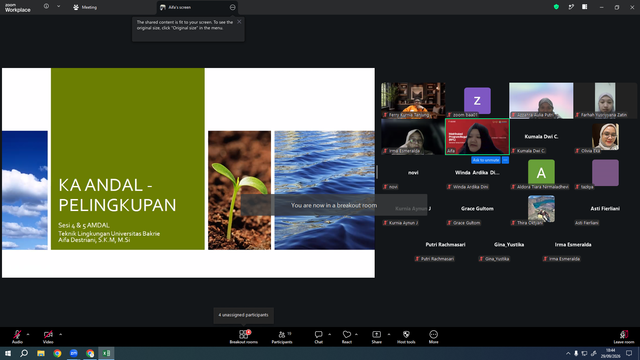
Task: Click the Share screen icon
Action: (376, 336)
